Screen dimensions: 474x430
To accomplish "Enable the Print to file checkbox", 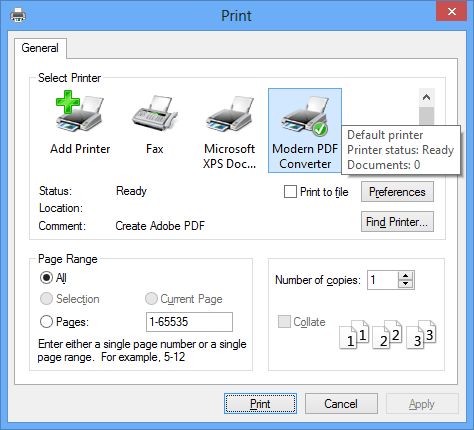I will [x=290, y=192].
